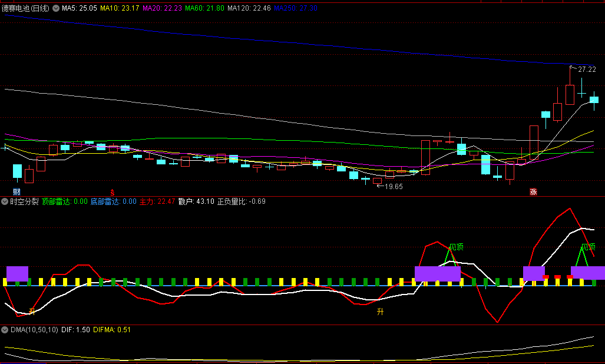605x364 pixels.
Task: Click the 财 marker icon
Action: pyautogui.click(x=16, y=191)
